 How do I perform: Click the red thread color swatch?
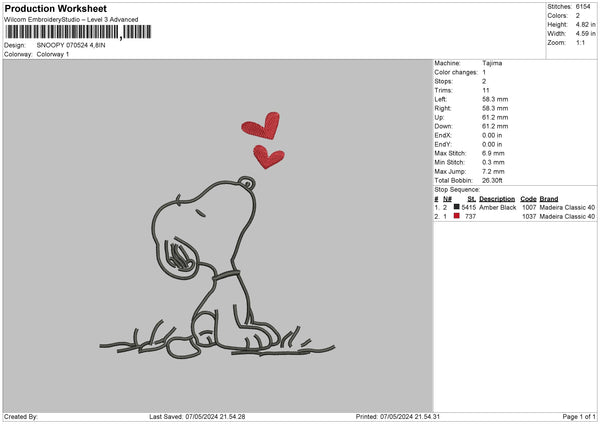coord(457,216)
